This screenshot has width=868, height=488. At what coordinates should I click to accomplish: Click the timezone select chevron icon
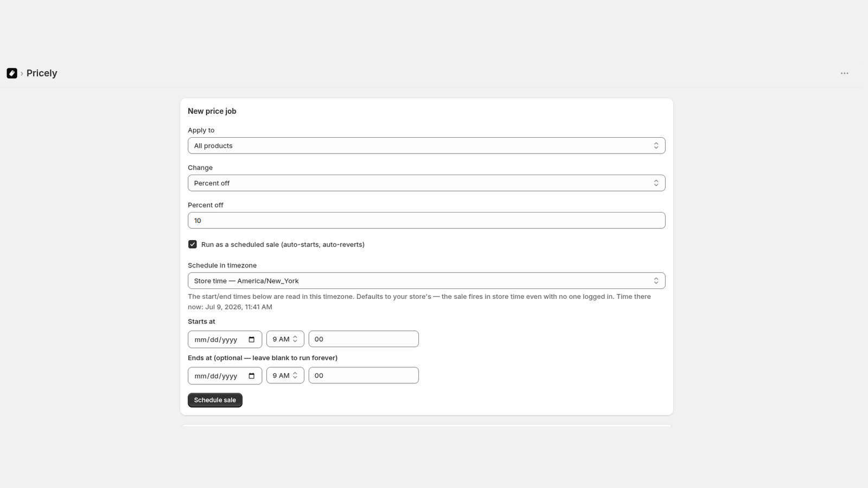click(656, 281)
